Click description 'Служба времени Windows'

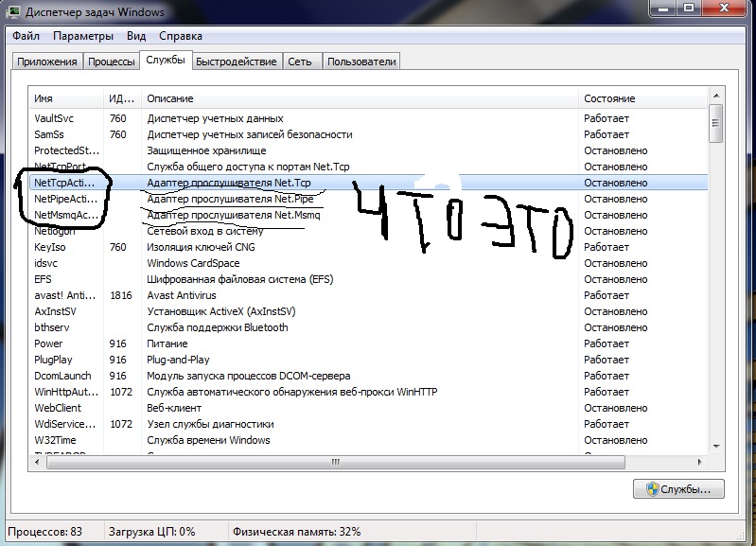208,440
